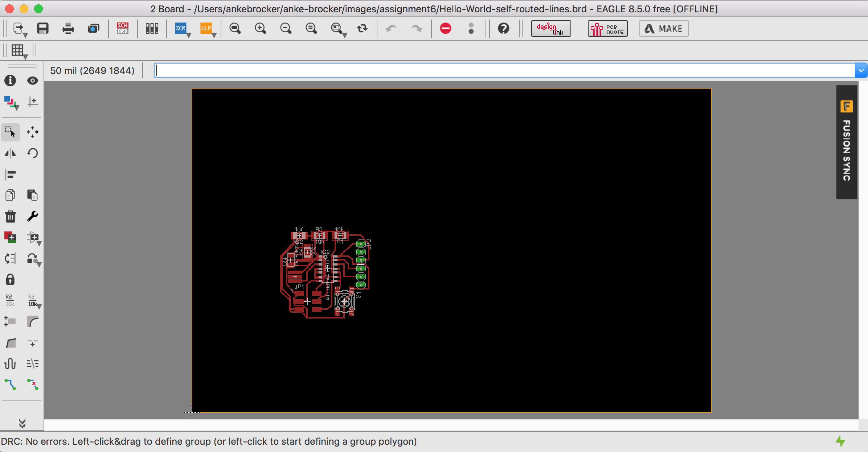Select the Align tool

pos(10,174)
